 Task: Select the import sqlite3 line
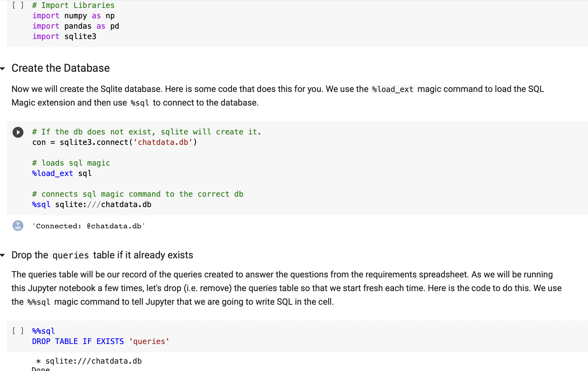64,36
